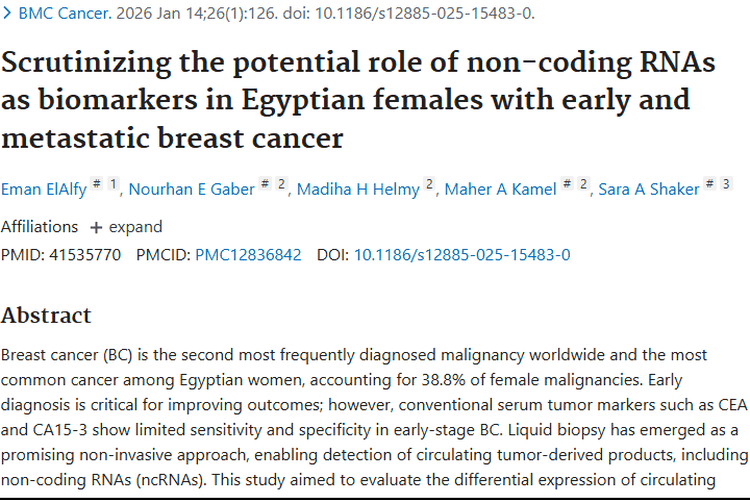
Task: Open the PMC12836842 PMCID link
Action: pyautogui.click(x=248, y=255)
